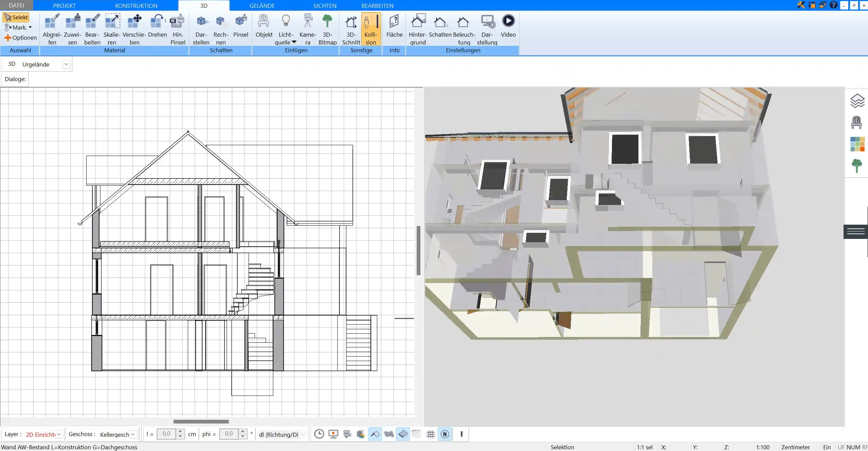
Task: Switch to the GELÄNDE tab
Action: [262, 5]
